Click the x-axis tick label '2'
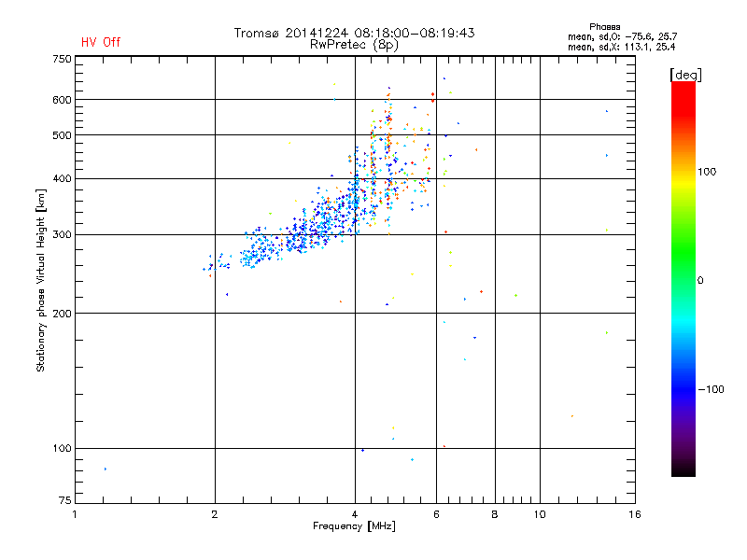Screen dimensions: 747x560 pos(215,514)
